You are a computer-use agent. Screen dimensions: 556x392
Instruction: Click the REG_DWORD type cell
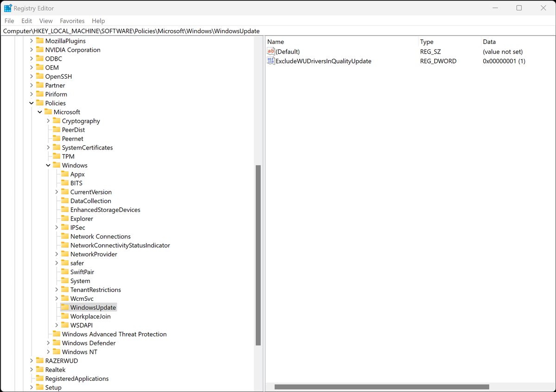tap(438, 61)
